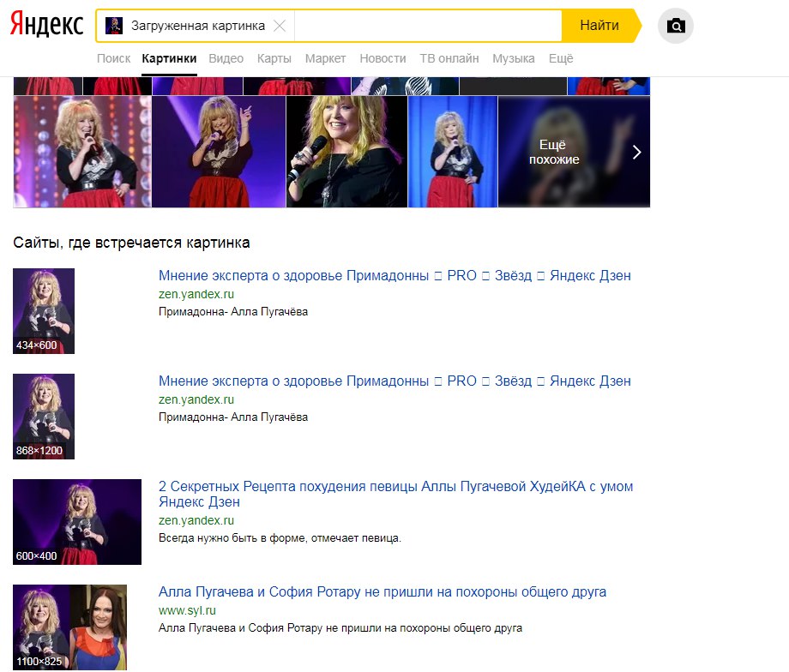Click the uploaded image thumbnail in the search box

click(114, 26)
